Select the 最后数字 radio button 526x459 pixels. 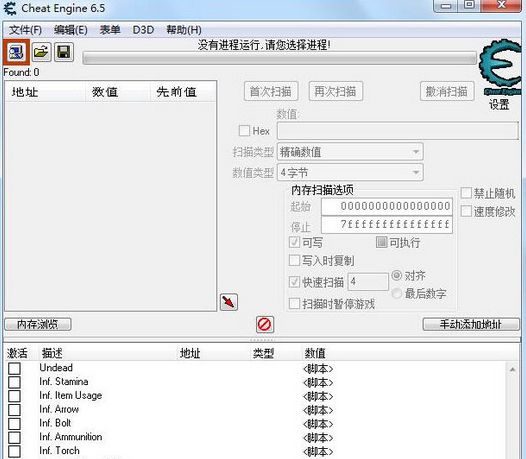(x=397, y=294)
